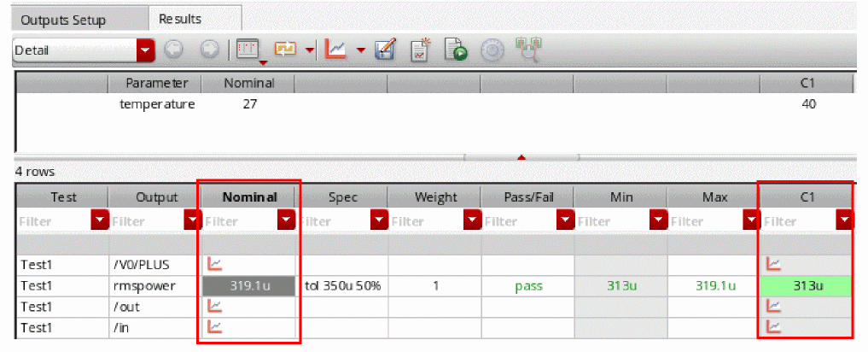Click the rmspower output cell
868x352 pixels.
(155, 286)
